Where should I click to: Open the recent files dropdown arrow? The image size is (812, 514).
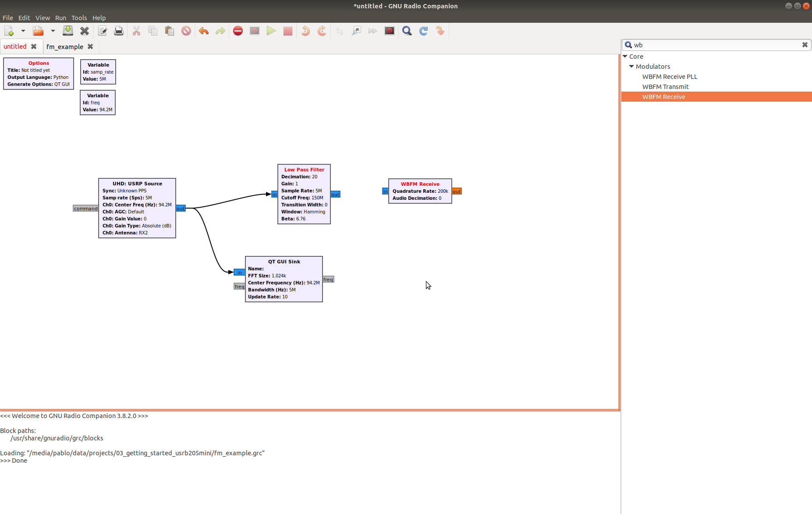53,31
